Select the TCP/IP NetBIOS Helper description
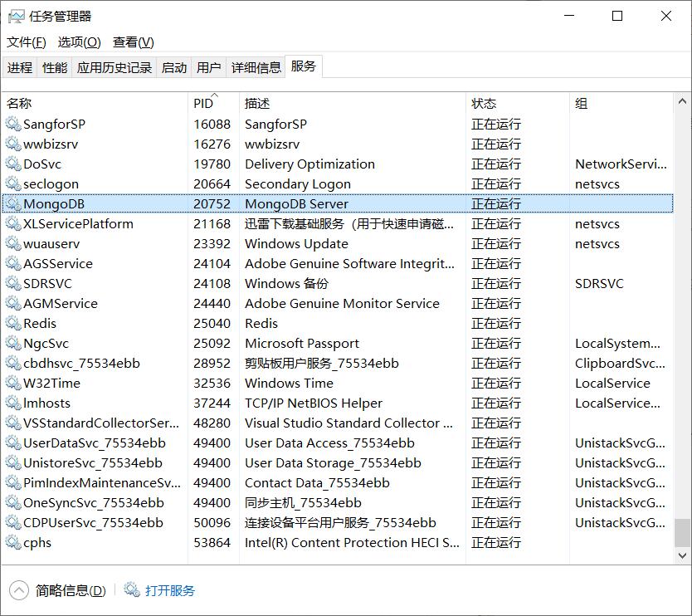 coord(314,403)
